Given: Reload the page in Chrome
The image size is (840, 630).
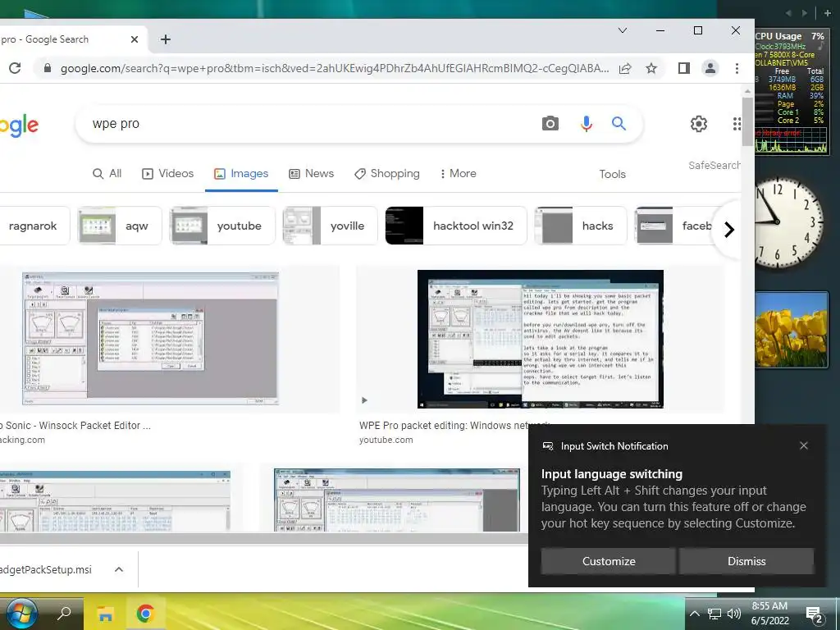Looking at the screenshot, I should pos(15,68).
